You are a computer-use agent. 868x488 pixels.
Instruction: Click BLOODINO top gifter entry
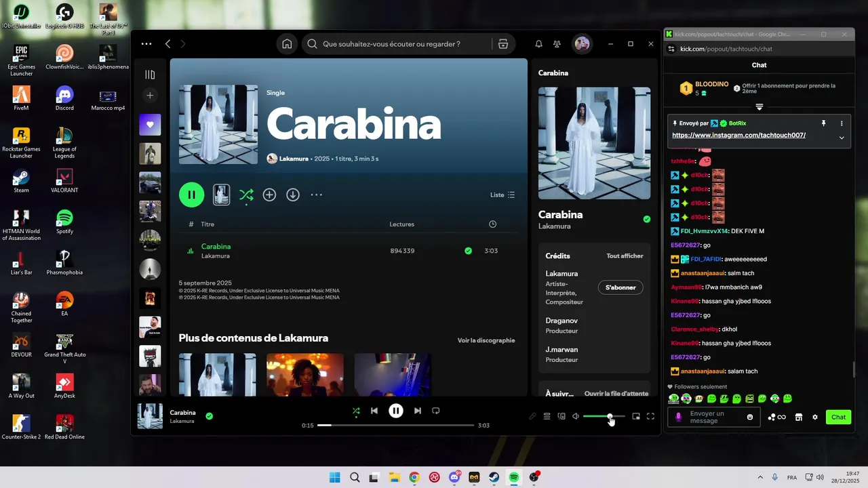click(x=704, y=88)
